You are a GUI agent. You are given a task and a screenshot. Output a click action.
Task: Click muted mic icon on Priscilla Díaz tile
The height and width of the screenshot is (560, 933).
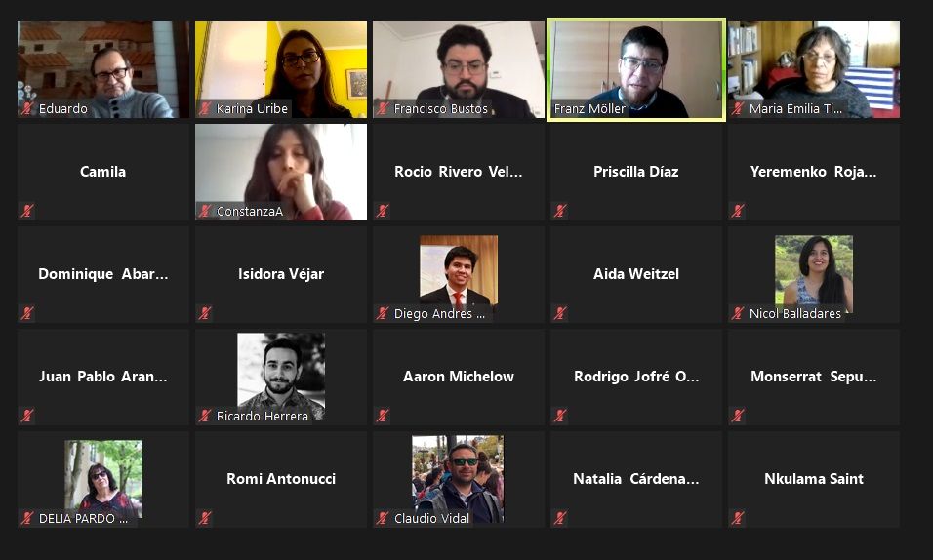pos(560,211)
